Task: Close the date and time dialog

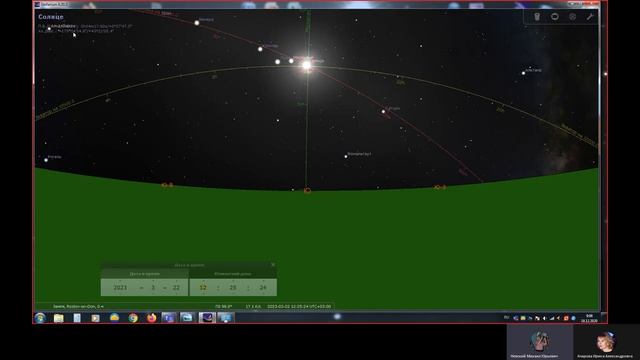Action: coord(273,264)
